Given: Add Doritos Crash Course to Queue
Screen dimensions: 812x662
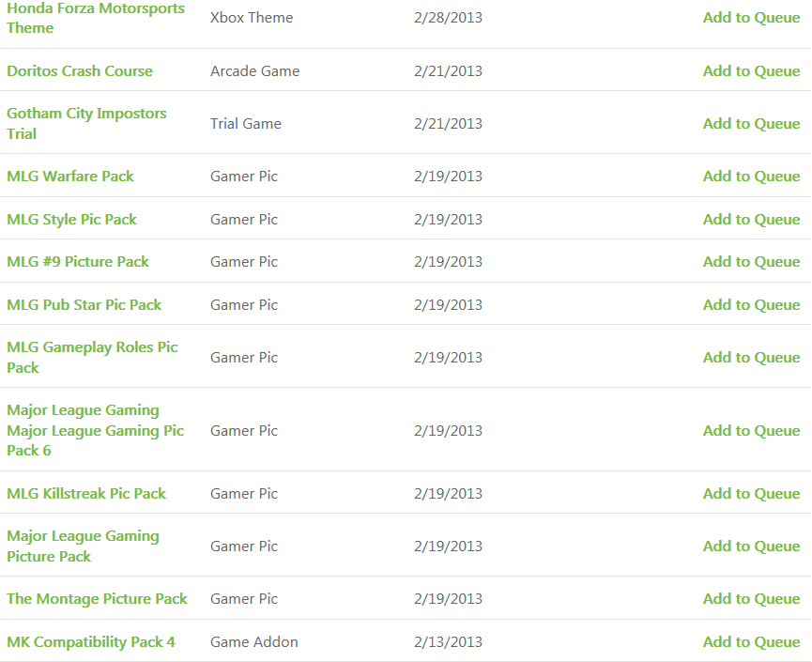Looking at the screenshot, I should pyautogui.click(x=751, y=71).
